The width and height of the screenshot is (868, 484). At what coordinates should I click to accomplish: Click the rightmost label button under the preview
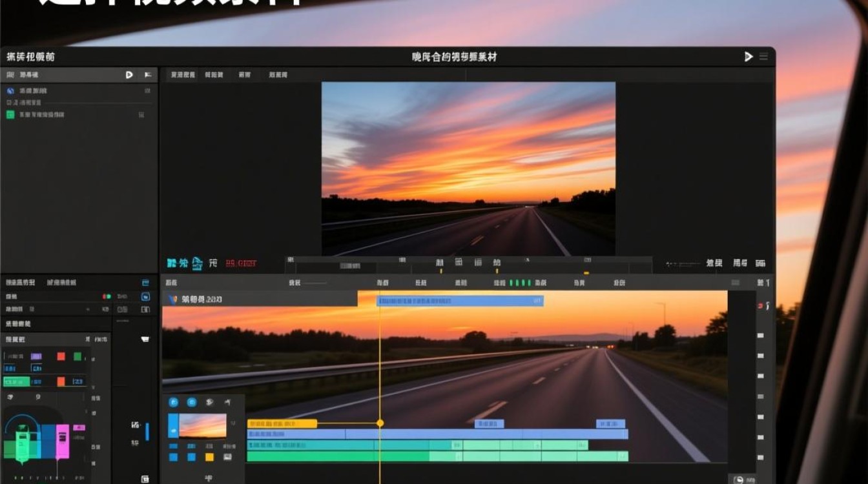click(x=761, y=263)
